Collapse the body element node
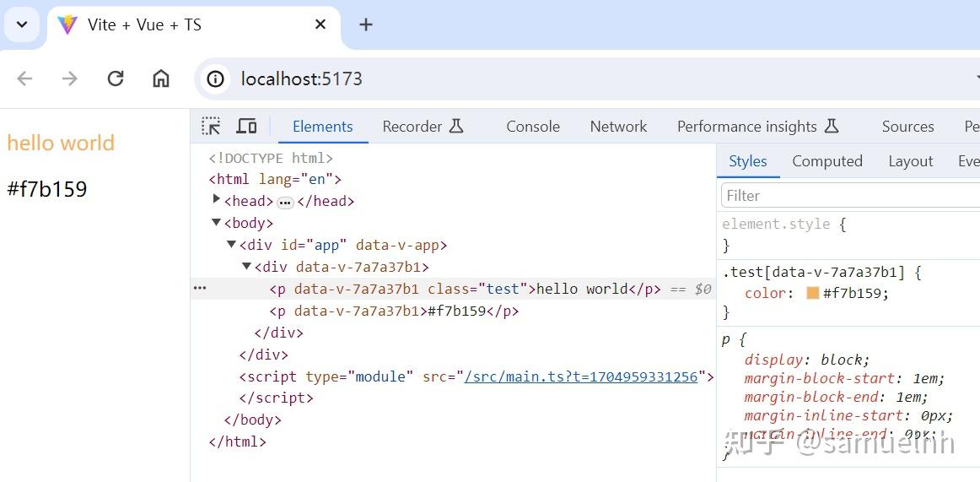 [x=217, y=223]
